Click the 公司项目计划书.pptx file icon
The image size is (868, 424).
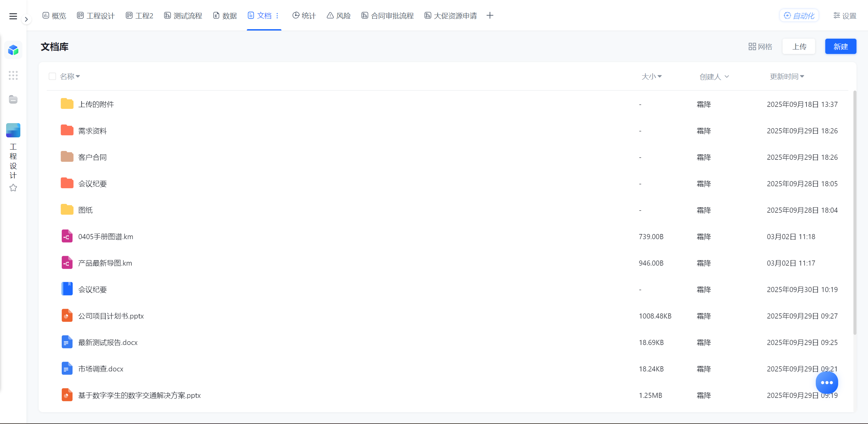[67, 315]
